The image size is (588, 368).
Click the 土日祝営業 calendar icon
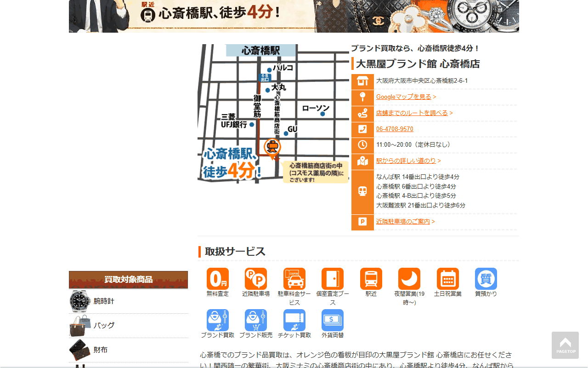point(448,279)
